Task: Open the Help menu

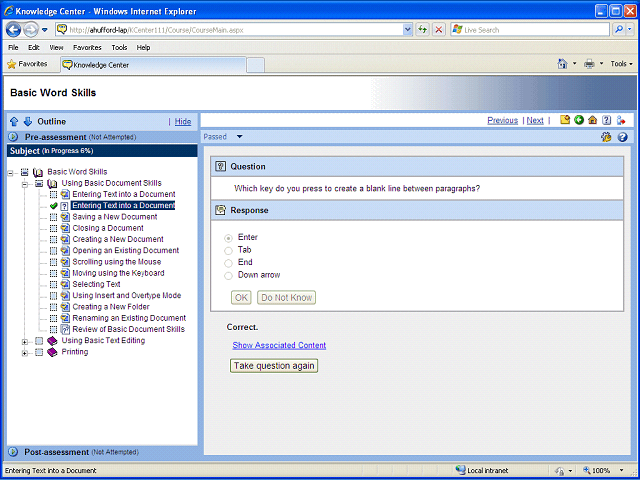Action: pos(143,47)
